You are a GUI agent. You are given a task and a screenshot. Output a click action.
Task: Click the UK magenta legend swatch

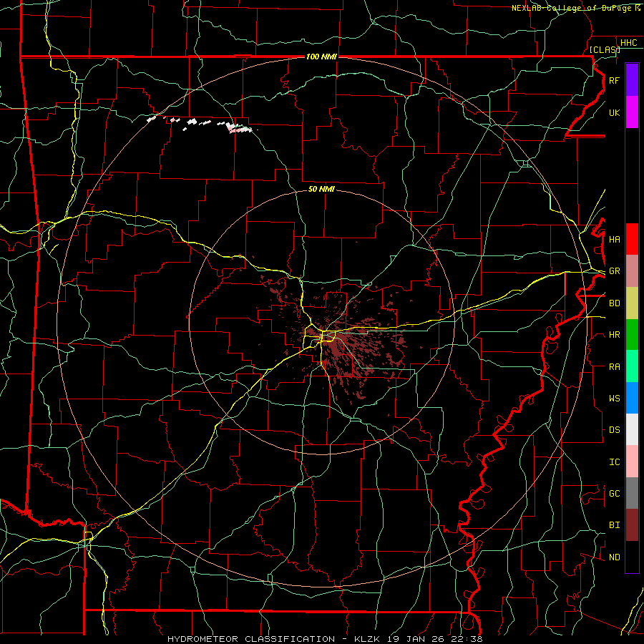[632, 112]
